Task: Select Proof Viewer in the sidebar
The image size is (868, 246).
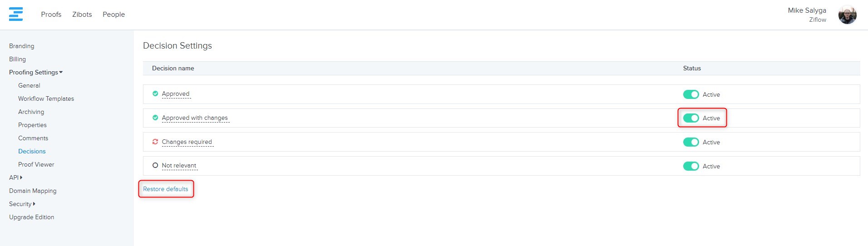Action: (x=36, y=164)
